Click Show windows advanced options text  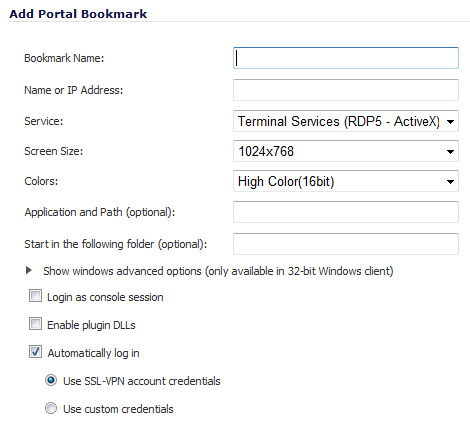point(218,271)
